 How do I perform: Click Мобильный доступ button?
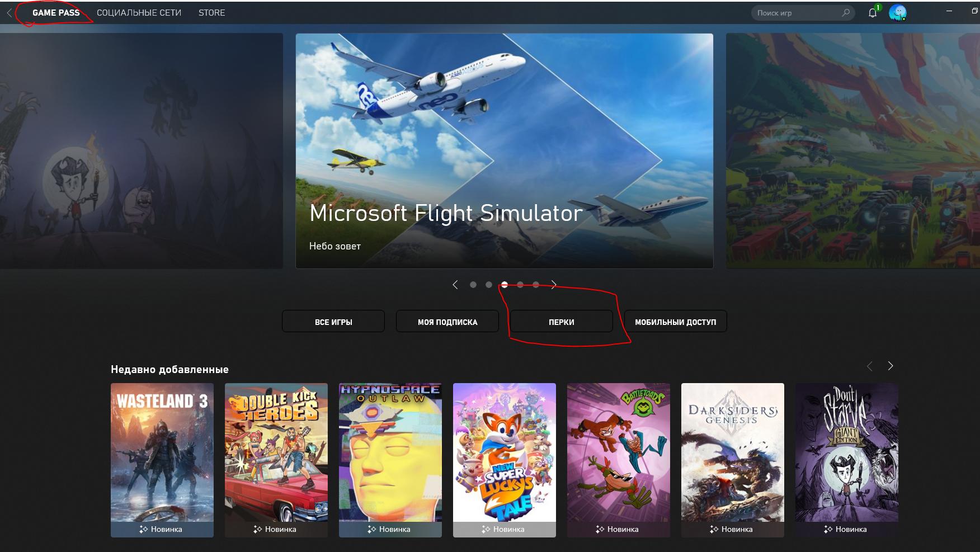[676, 322]
